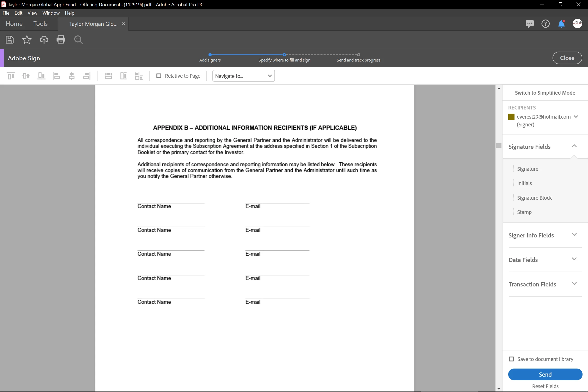Click the Switch to Simplified Mode link
This screenshot has width=588, height=392.
(545, 93)
